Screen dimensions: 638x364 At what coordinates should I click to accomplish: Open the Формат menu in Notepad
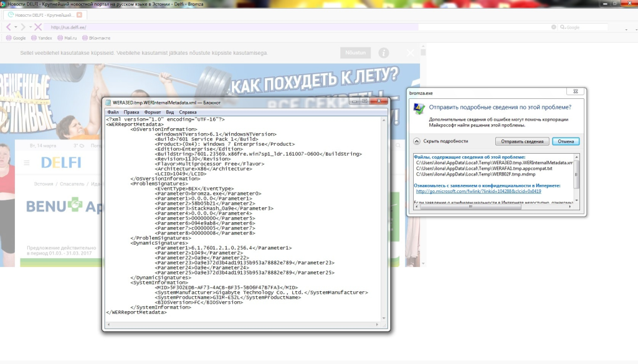point(152,112)
